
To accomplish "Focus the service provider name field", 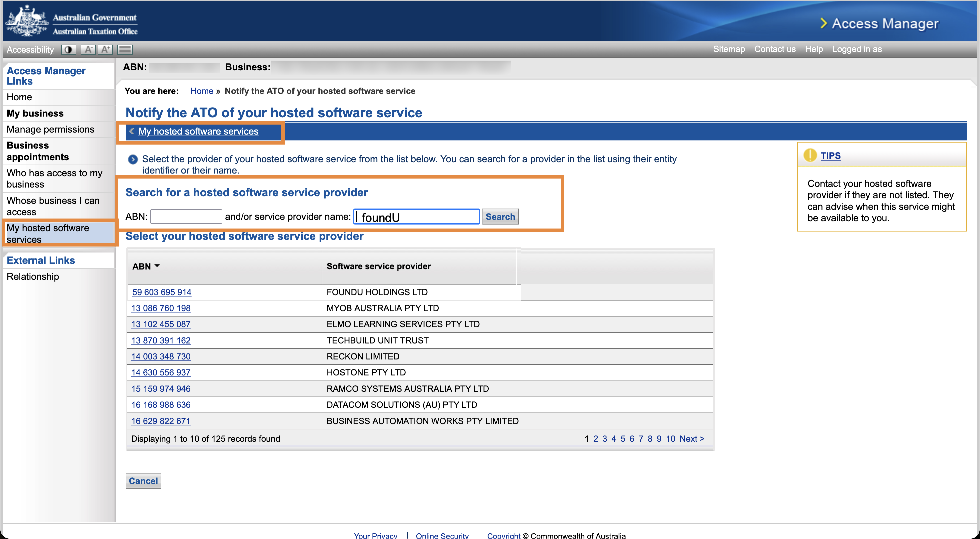I will (417, 217).
